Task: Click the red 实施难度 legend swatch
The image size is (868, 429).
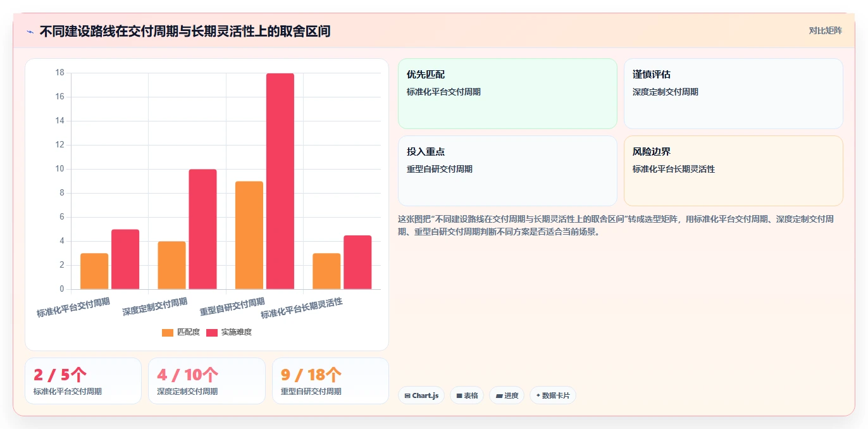Action: coord(212,332)
